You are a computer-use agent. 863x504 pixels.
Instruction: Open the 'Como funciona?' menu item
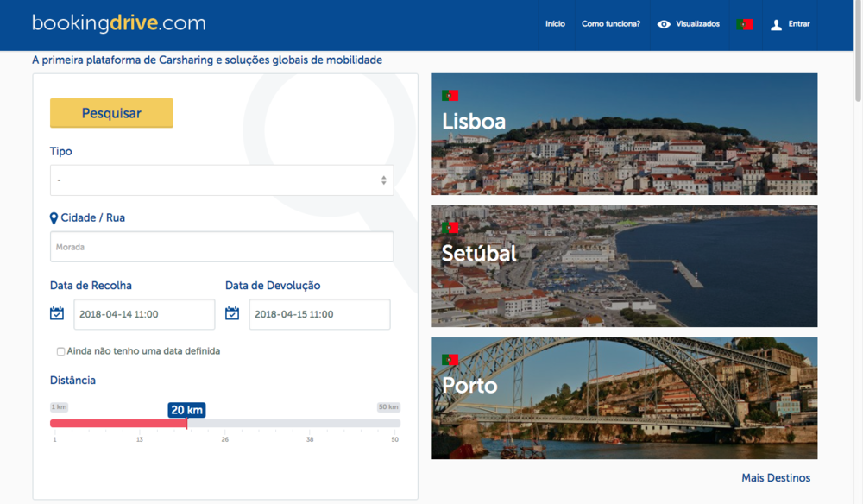pyautogui.click(x=611, y=24)
